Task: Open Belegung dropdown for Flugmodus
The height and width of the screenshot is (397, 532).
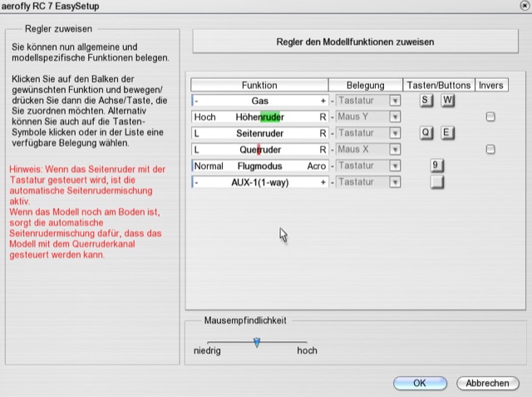Action: click(x=395, y=166)
